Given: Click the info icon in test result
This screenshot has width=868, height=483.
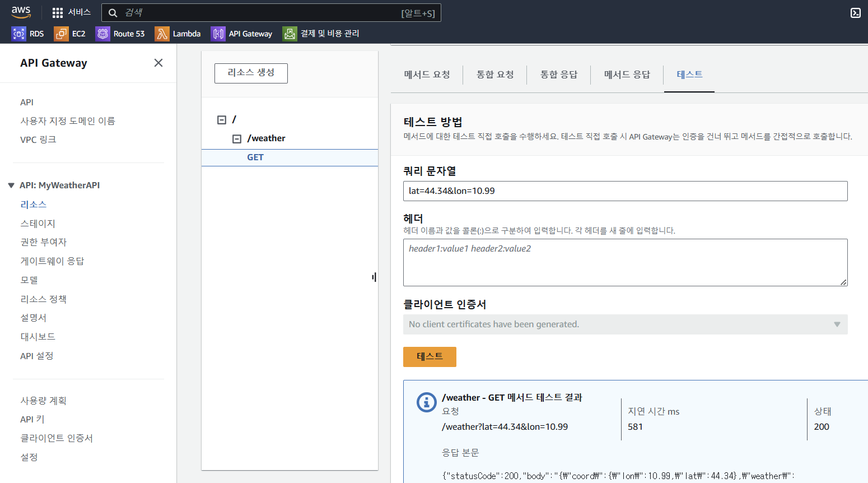Looking at the screenshot, I should point(427,402).
